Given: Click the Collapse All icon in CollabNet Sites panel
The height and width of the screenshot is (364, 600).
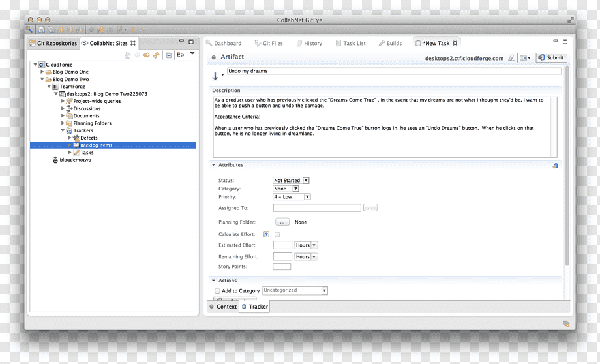Looking at the screenshot, I should [168, 55].
